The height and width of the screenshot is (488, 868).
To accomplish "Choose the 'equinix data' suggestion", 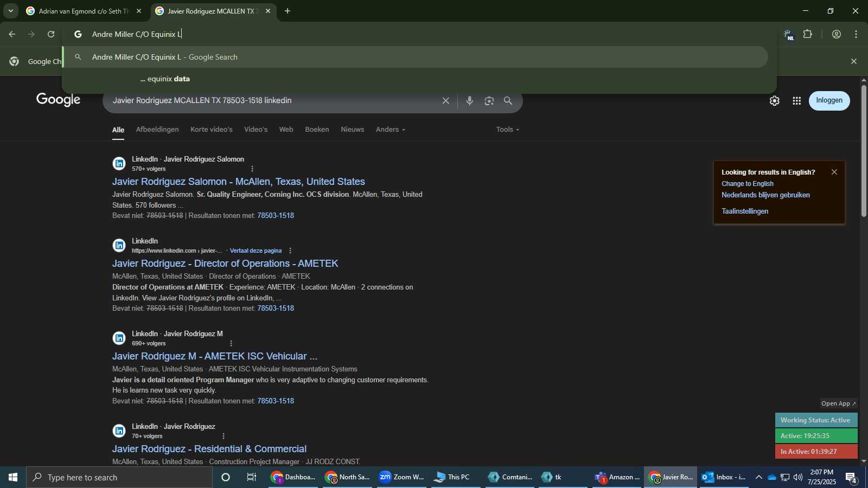I will pyautogui.click(x=414, y=79).
